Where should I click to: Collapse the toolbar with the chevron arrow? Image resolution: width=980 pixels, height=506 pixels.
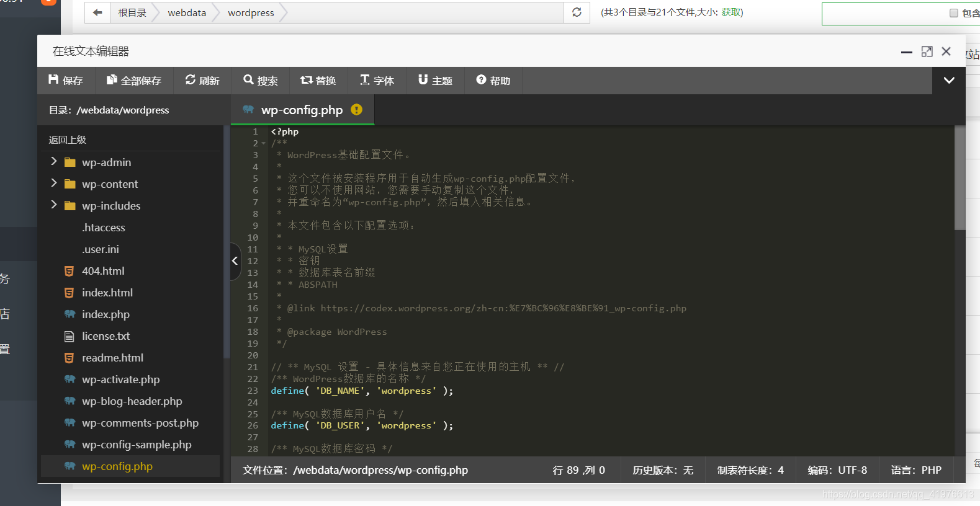[x=949, y=81]
